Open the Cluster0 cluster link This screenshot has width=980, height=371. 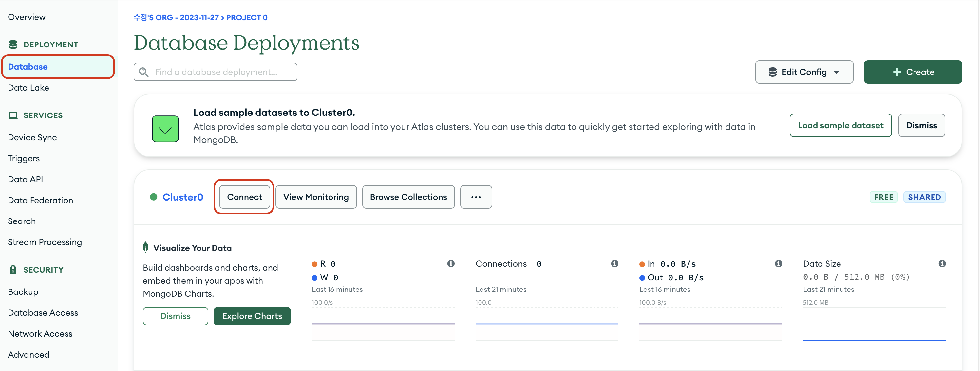coord(183,197)
